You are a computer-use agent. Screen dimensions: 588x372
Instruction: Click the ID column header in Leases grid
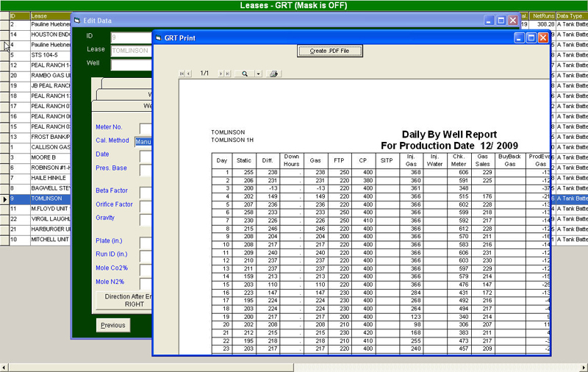pos(20,15)
